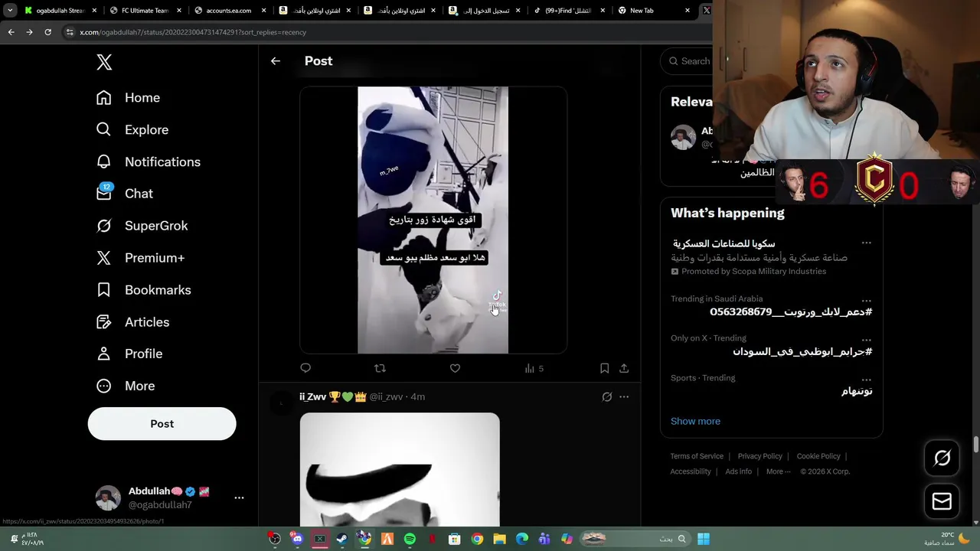980x551 pixels.
Task: Expand the More footer menu
Action: (x=779, y=471)
